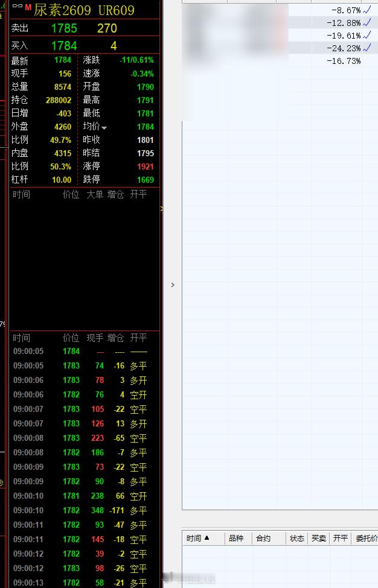This screenshot has width=378, height=588.
Task: Click the contract title 尿素2609 UR609
Action: (x=84, y=10)
